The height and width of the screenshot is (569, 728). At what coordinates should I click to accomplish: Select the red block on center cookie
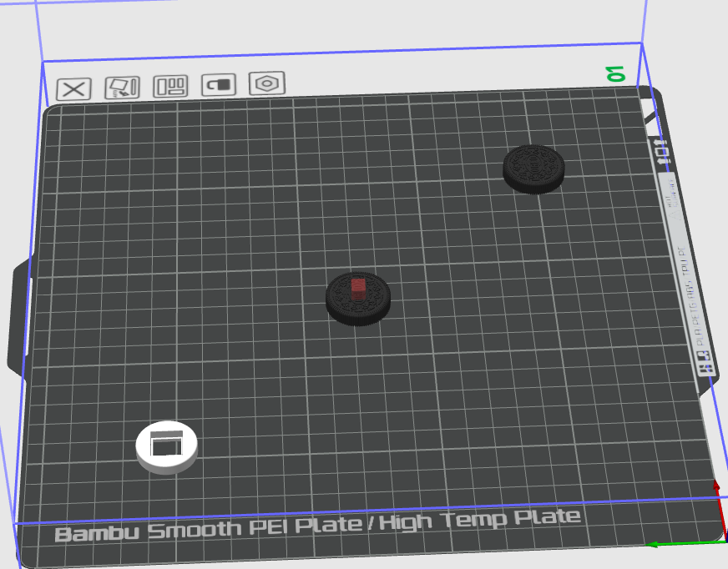tap(358, 290)
